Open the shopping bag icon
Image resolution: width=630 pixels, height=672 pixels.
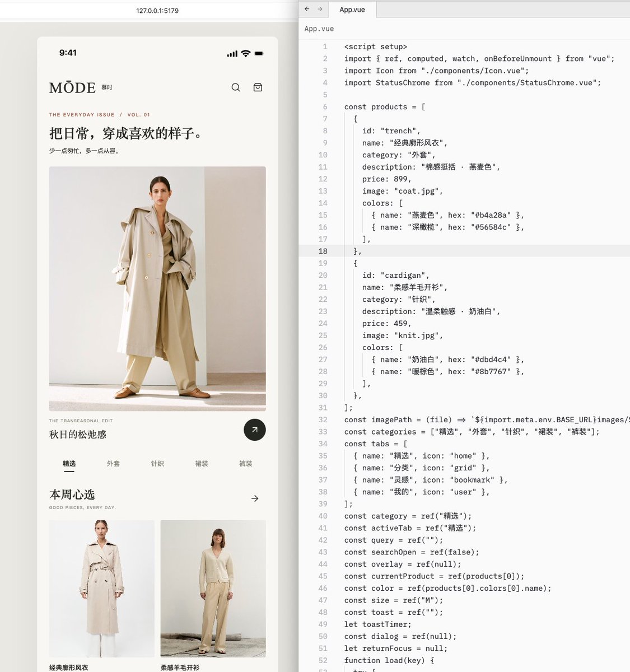tap(258, 87)
